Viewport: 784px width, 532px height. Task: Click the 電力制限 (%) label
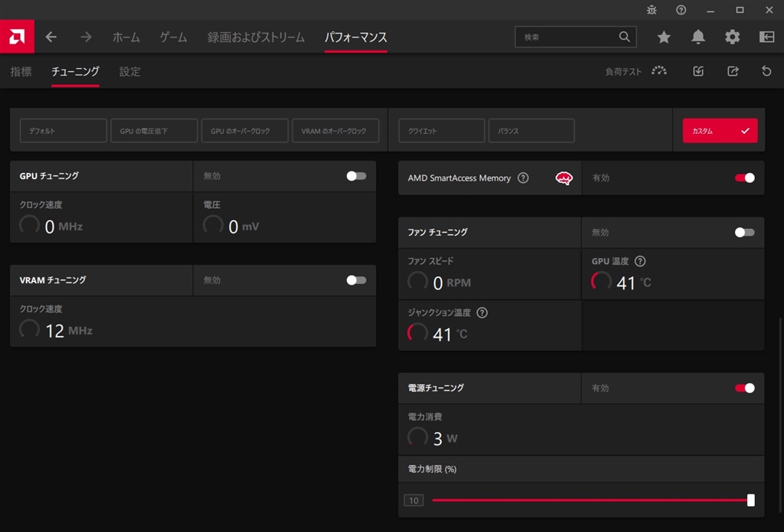point(432,469)
